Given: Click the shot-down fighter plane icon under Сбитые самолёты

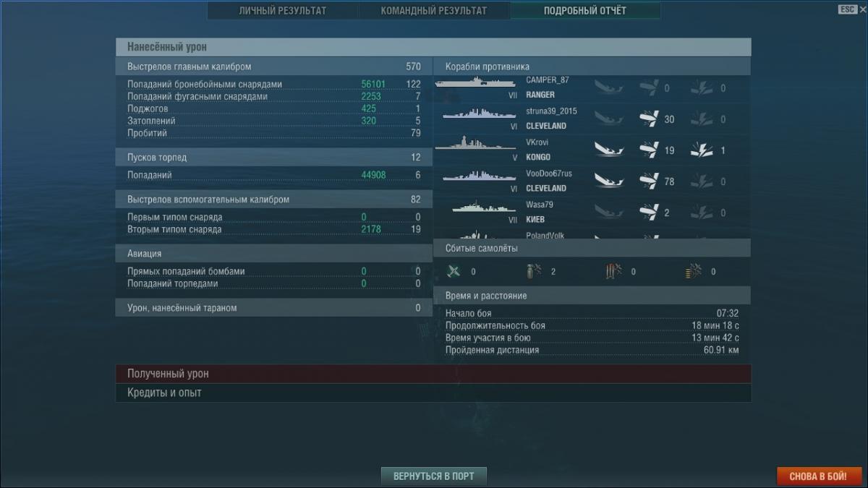Looking at the screenshot, I should (454, 272).
